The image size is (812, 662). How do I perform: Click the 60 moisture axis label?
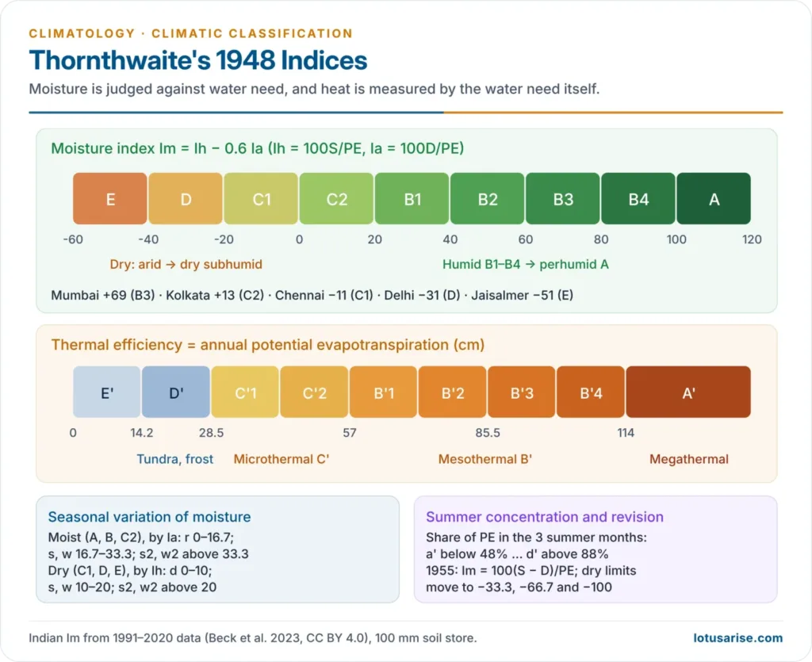click(x=526, y=239)
